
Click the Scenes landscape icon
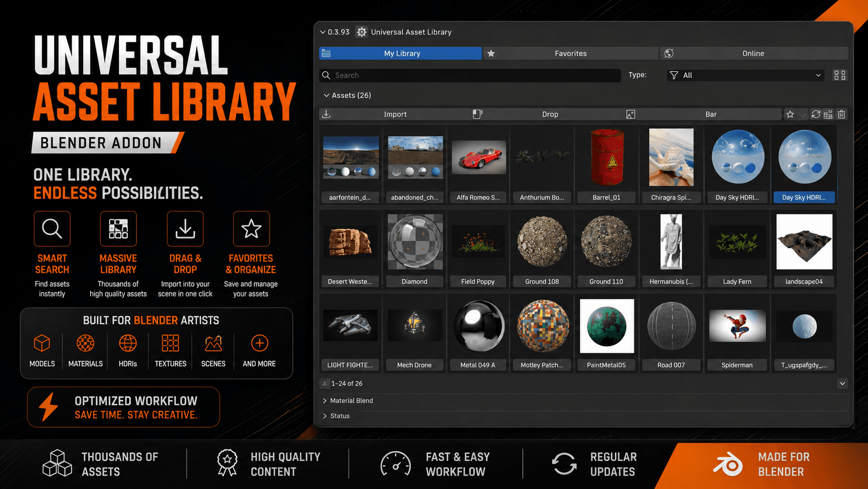[213, 343]
